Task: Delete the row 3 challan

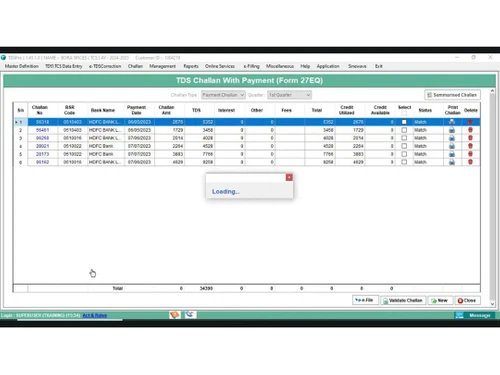Action: (x=470, y=138)
